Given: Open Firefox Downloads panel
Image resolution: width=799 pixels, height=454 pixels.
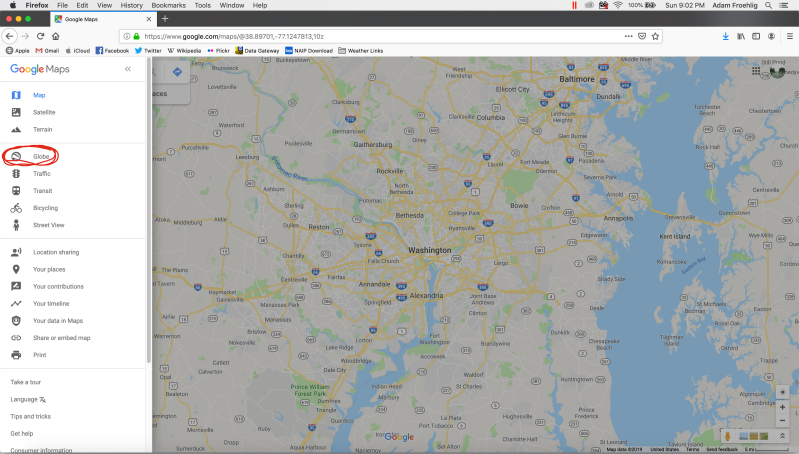Looking at the screenshot, I should [x=726, y=36].
